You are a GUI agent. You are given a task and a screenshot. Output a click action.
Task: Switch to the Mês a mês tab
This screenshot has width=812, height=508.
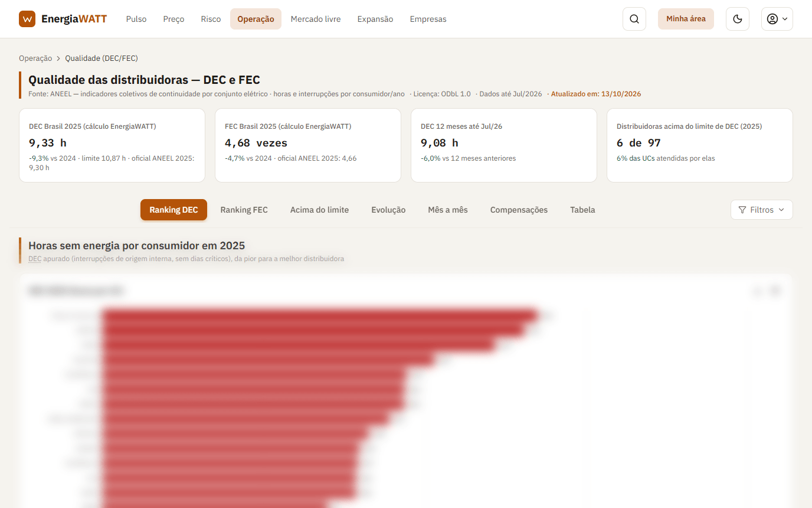tap(448, 210)
